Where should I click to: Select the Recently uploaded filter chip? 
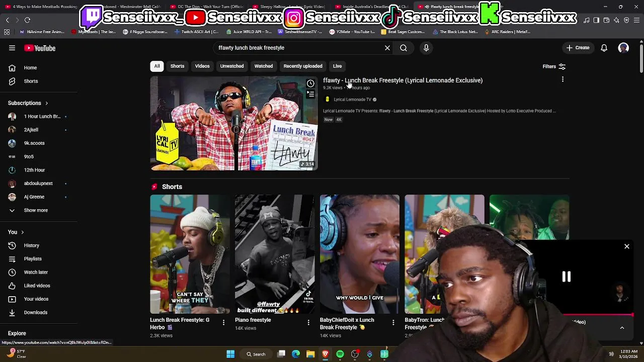pyautogui.click(x=303, y=66)
